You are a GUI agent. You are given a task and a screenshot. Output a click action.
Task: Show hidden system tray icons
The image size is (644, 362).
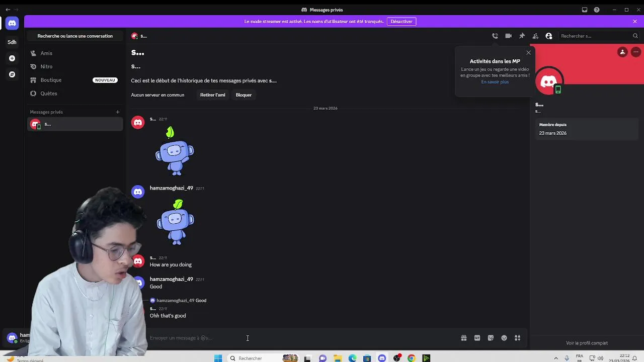tap(556, 358)
